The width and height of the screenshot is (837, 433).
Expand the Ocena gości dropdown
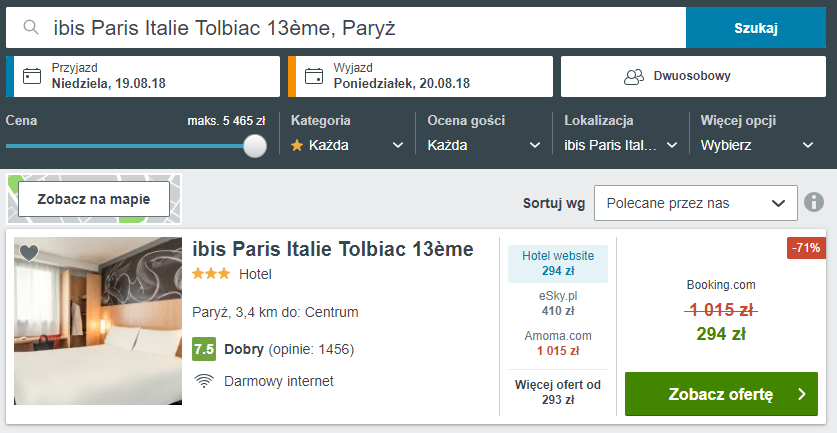pyautogui.click(x=484, y=145)
